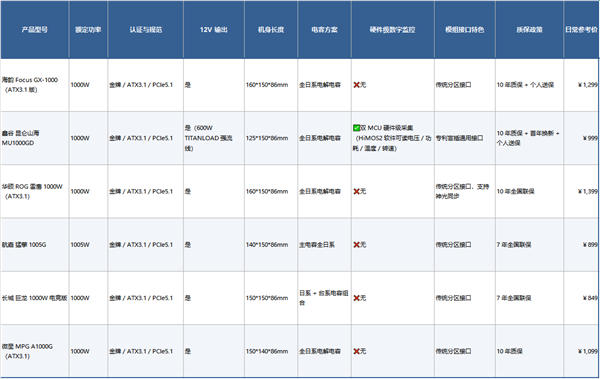Click the 传统分区接口，支持神光同步 cell

(x=465, y=191)
